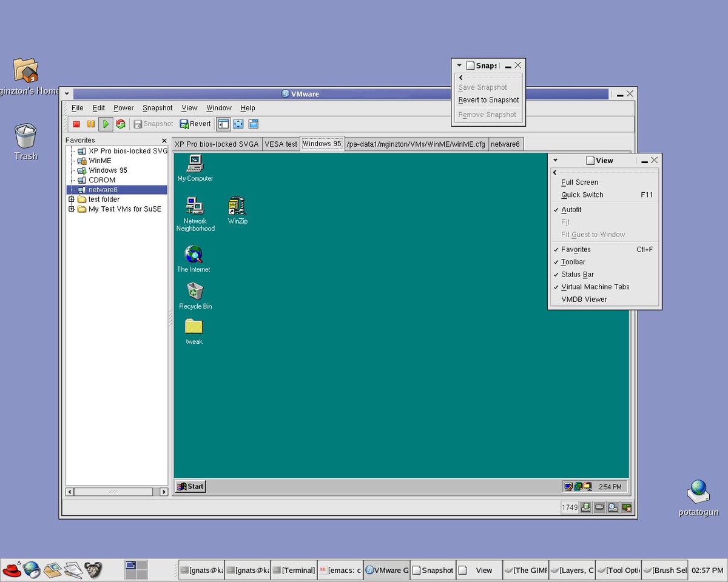Click the Favorites horizontal scrollbar

coord(117,492)
